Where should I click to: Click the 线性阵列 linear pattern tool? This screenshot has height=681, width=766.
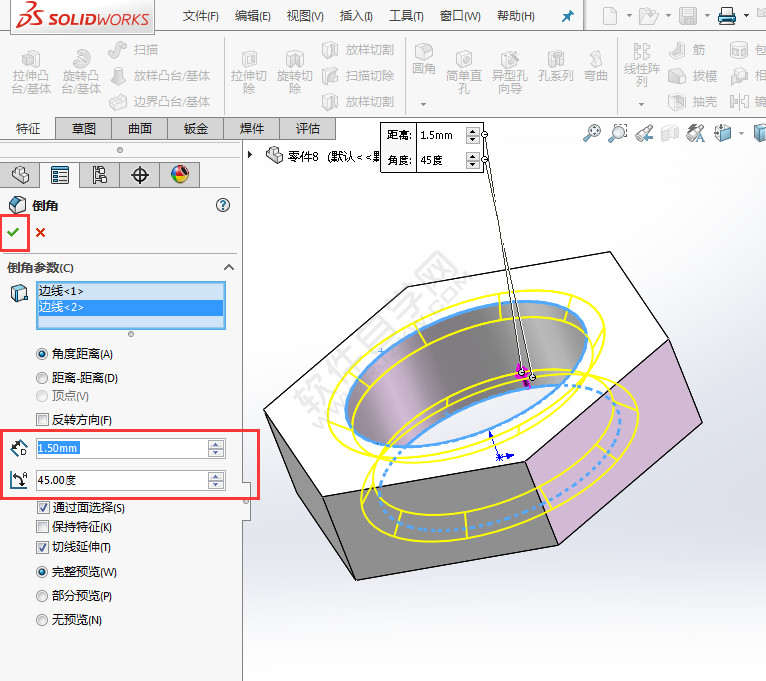click(641, 65)
